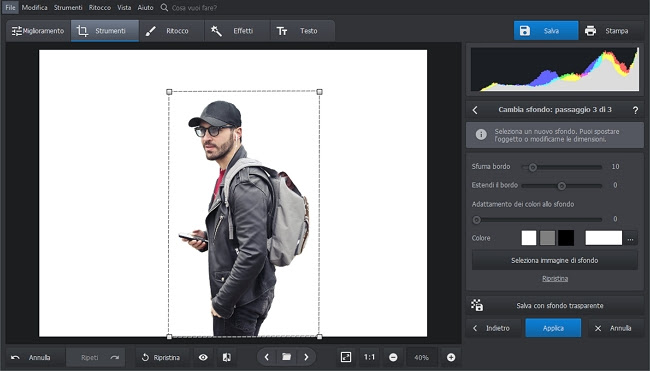
Task: Toggle the before/after compare icon
Action: click(x=227, y=357)
